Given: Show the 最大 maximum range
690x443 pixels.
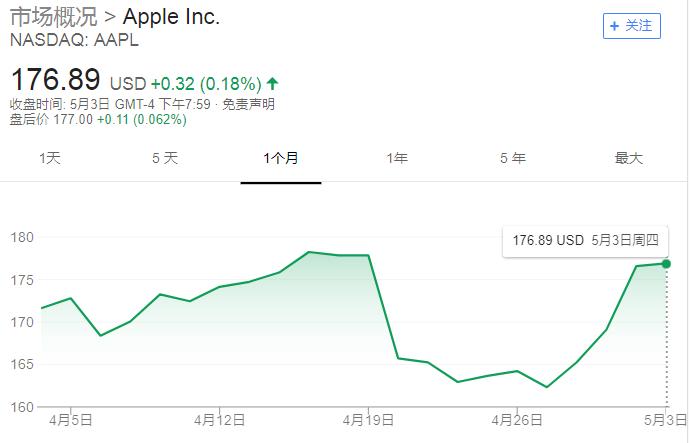Looking at the screenshot, I should point(628,158).
